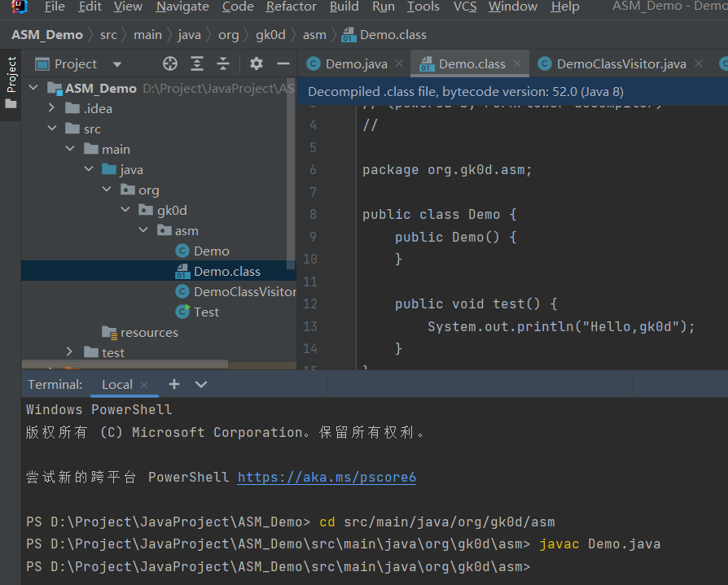Open the terminal sessions dropdown arrow
Viewport: 728px width, 585px height.
[201, 384]
